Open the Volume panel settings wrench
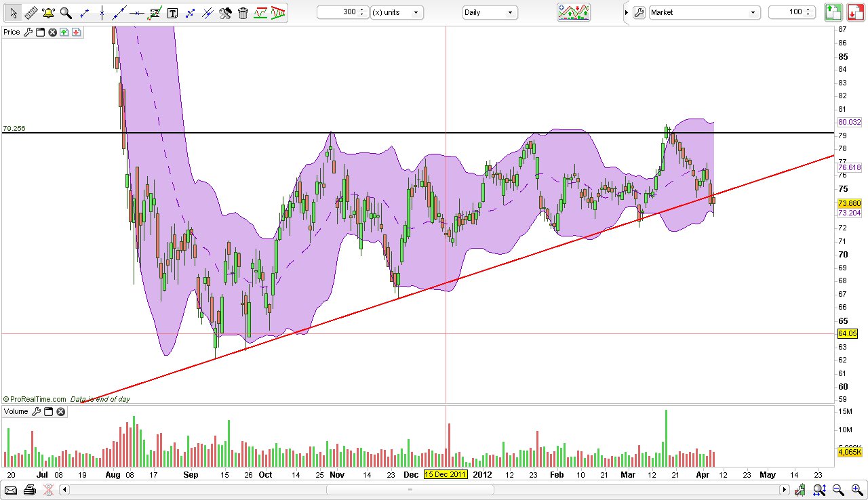This screenshot has width=868, height=500. [x=36, y=411]
